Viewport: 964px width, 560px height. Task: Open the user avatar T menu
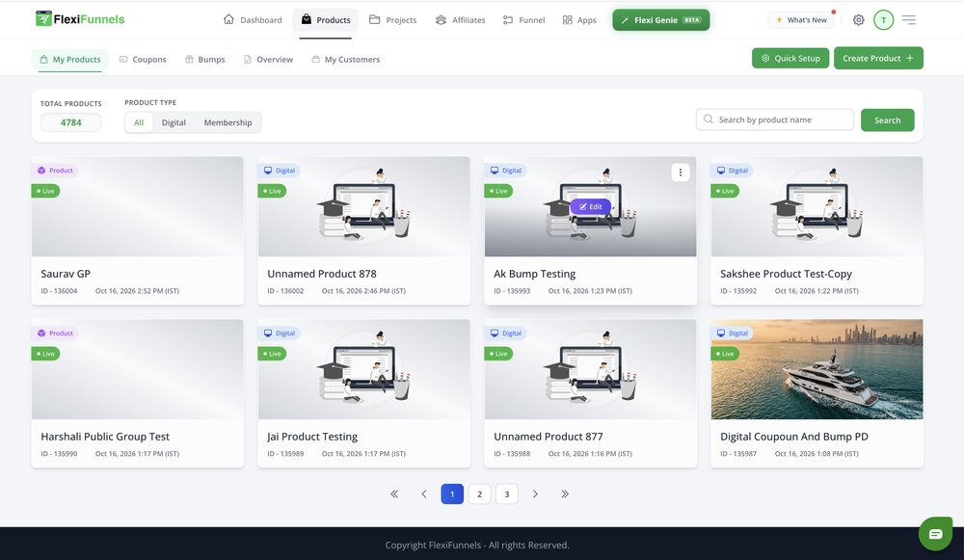[883, 19]
